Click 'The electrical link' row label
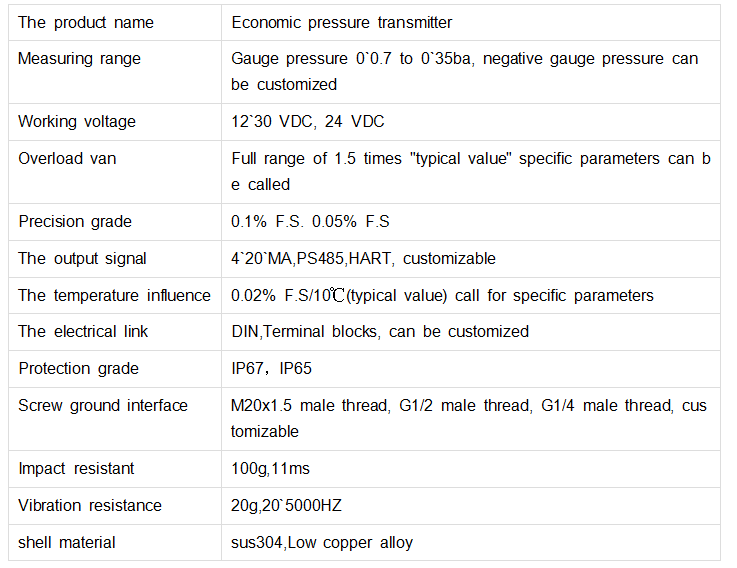Screen dimensions: 737x568 [83, 331]
